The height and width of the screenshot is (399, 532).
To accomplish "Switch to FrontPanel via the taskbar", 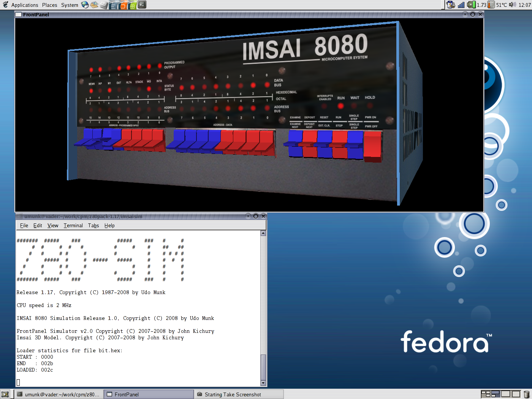I will click(x=148, y=394).
